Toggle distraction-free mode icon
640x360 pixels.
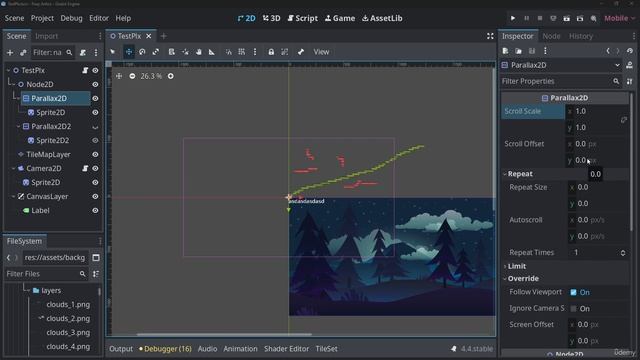coord(490,36)
